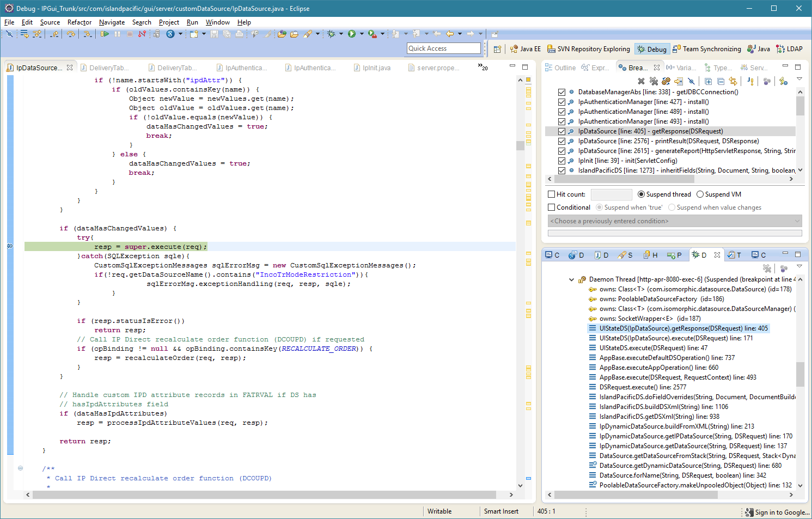The width and height of the screenshot is (812, 519).
Task: Select stack frame AppBase.executeAppOperation() line 660
Action: point(658,368)
